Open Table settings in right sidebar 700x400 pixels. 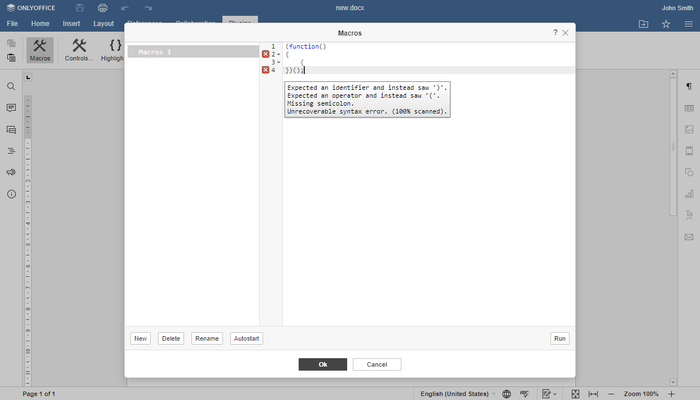(x=689, y=108)
